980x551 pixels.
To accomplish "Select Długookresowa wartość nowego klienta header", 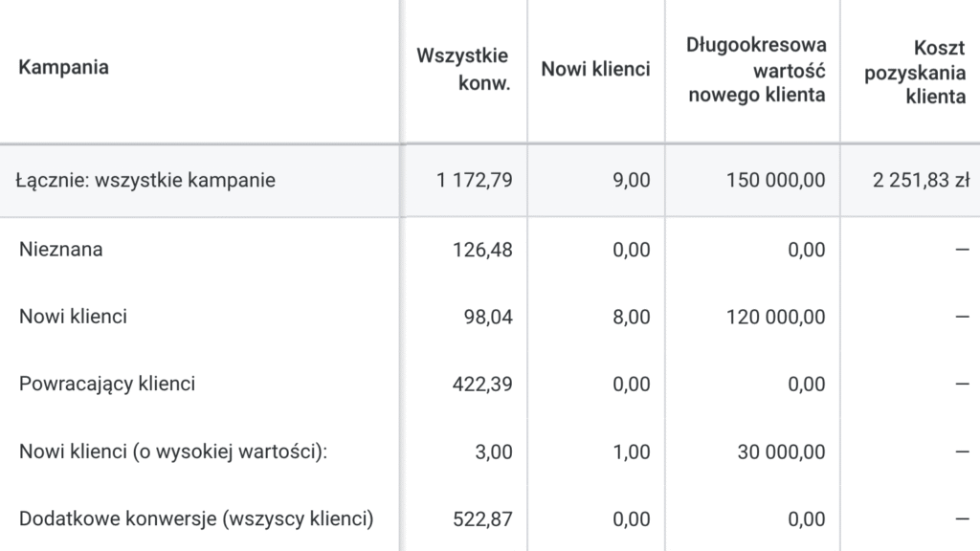I will 756,70.
